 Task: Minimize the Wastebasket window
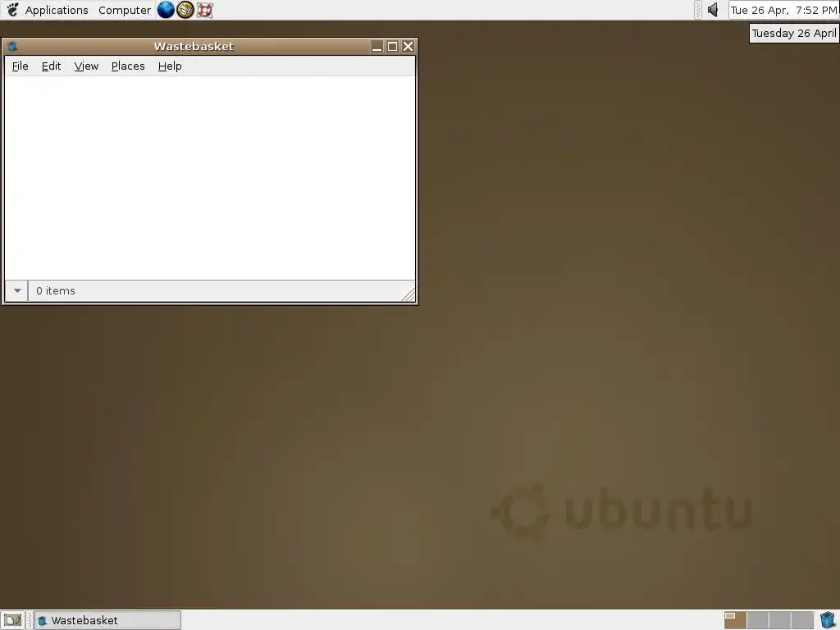click(x=377, y=47)
